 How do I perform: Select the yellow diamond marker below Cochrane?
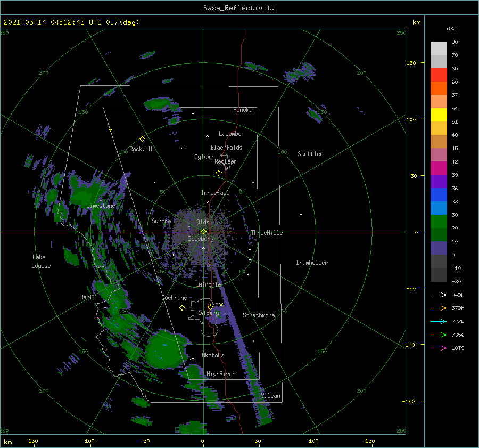pos(182,307)
